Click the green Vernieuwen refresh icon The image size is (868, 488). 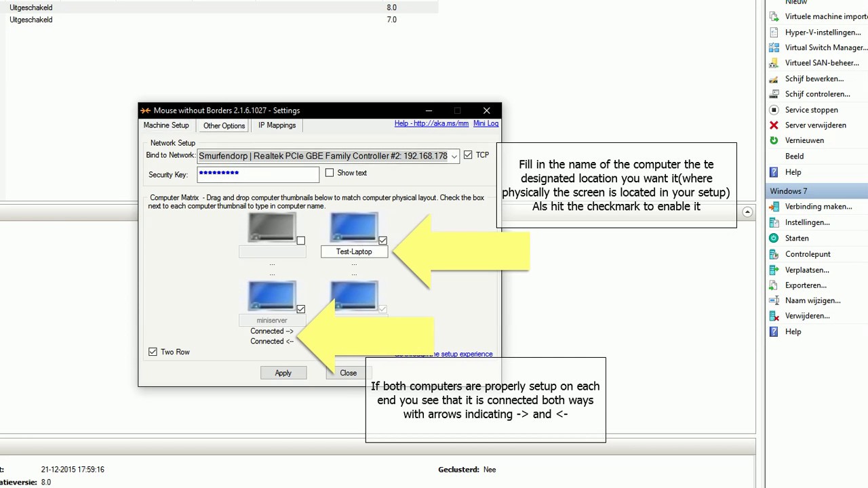[774, 140]
